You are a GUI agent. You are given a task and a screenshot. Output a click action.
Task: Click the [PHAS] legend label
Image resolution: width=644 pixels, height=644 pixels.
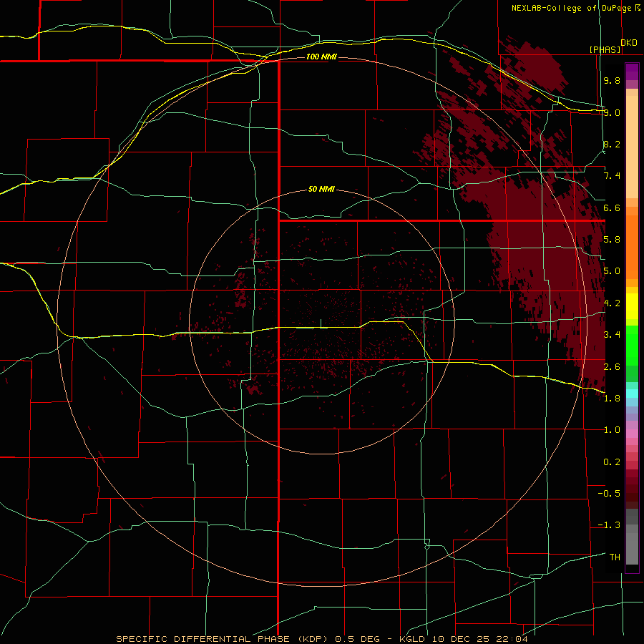pos(605,49)
